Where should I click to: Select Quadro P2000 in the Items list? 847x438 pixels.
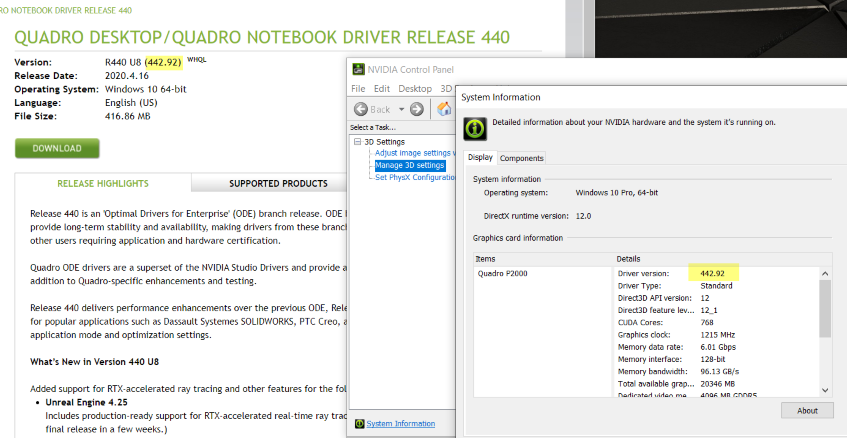point(503,273)
